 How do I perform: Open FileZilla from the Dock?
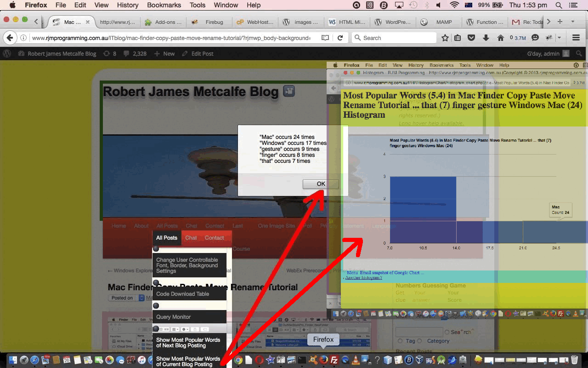click(x=334, y=360)
